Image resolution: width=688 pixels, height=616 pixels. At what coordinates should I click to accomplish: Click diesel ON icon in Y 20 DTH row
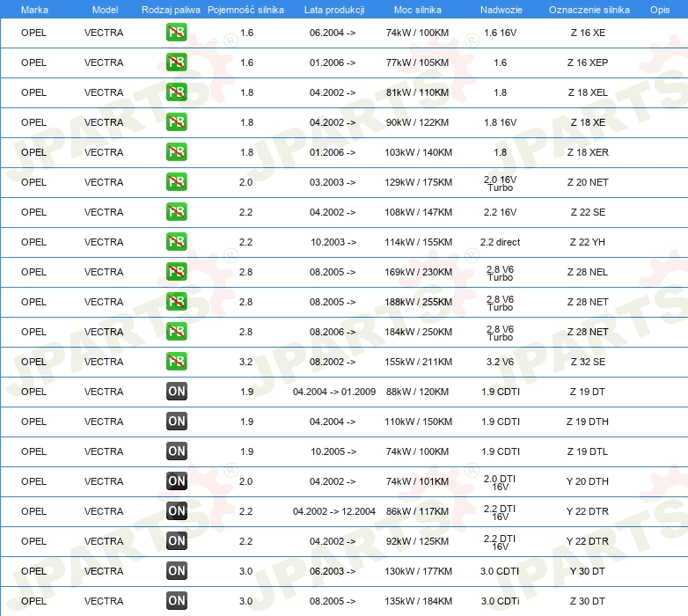point(176,480)
